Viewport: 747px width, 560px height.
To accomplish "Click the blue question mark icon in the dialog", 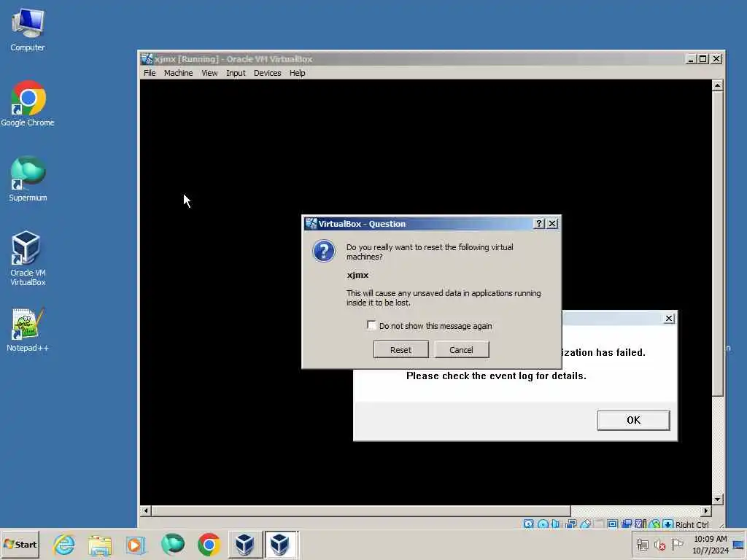I will pos(324,251).
